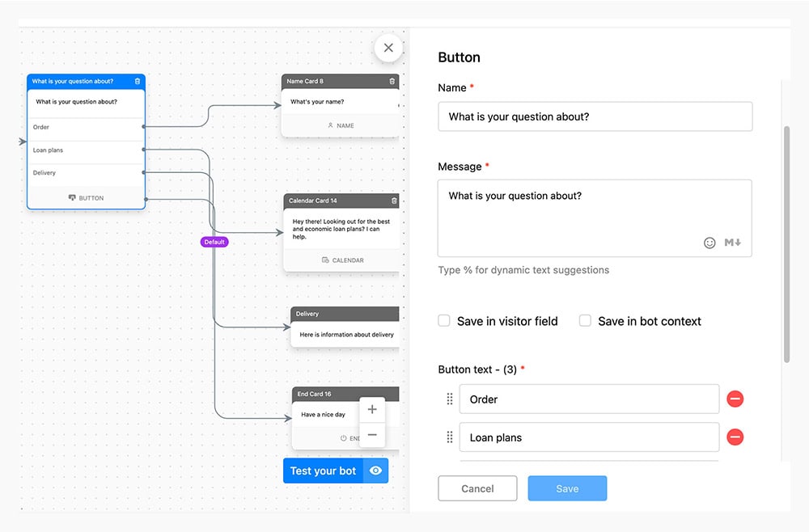809x532 pixels.
Task: Open the emoji picker in Message box
Action: pos(710,243)
